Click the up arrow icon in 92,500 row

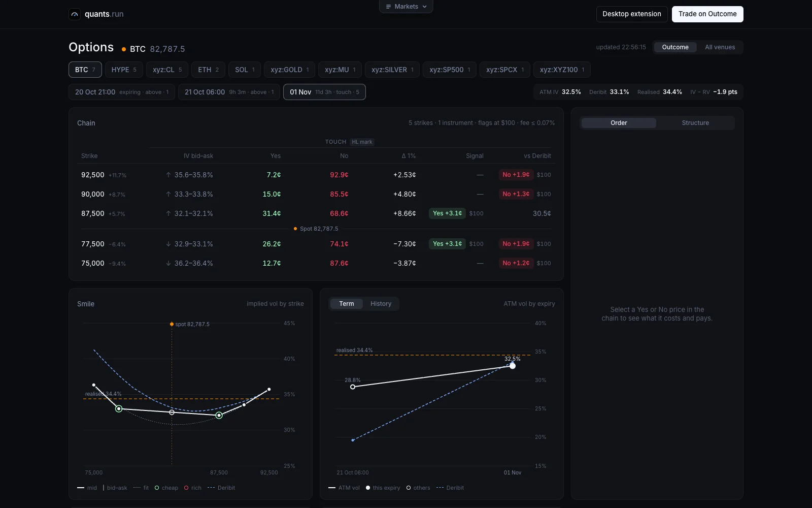[x=168, y=175]
